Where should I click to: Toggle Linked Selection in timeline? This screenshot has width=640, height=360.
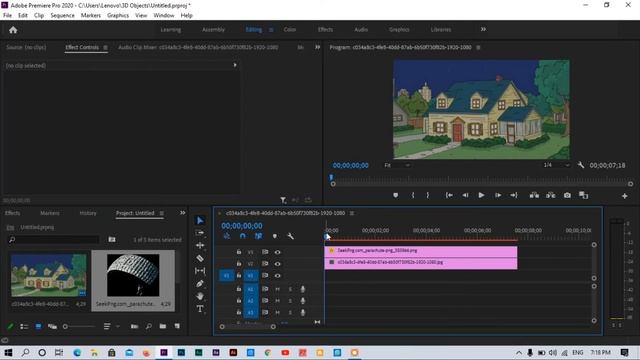click(258, 236)
